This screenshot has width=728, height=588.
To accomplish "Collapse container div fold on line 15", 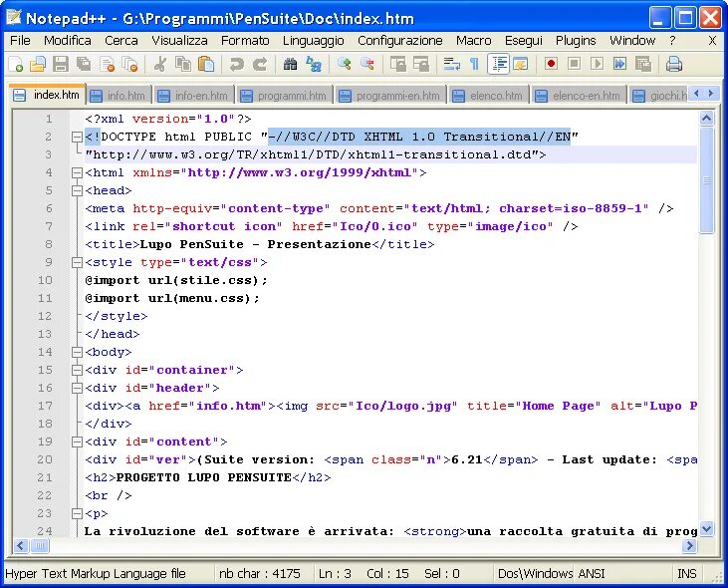I will coord(77,370).
